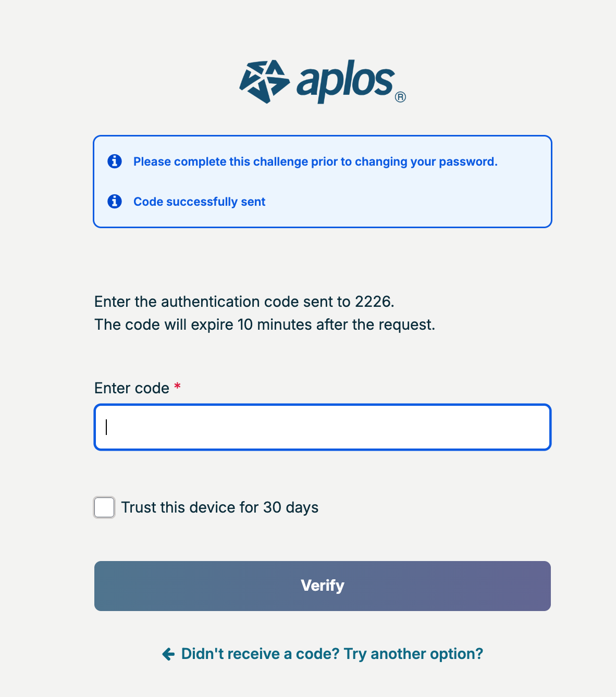Click the code will expire 10 minutes text
The image size is (616, 697).
(265, 325)
